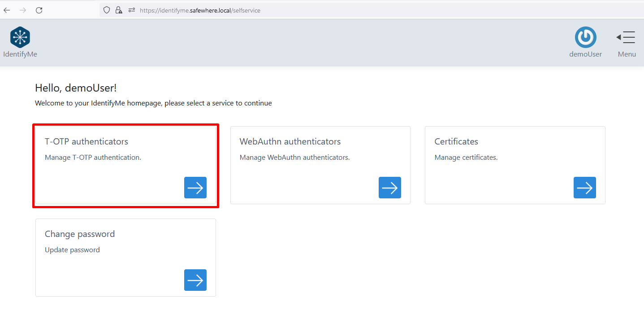This screenshot has height=320, width=644.
Task: Select the T-OTP authenticators card title
Action: tap(86, 141)
